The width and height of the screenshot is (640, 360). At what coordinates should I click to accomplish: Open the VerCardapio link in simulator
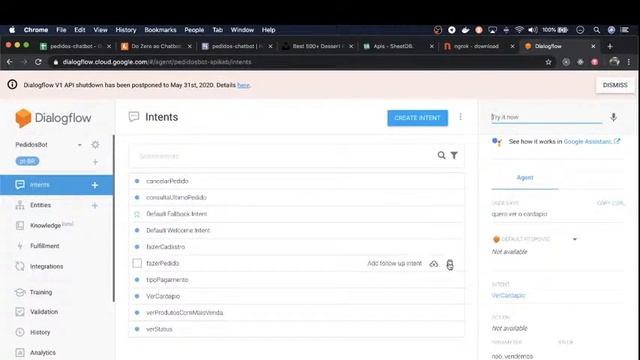point(508,295)
